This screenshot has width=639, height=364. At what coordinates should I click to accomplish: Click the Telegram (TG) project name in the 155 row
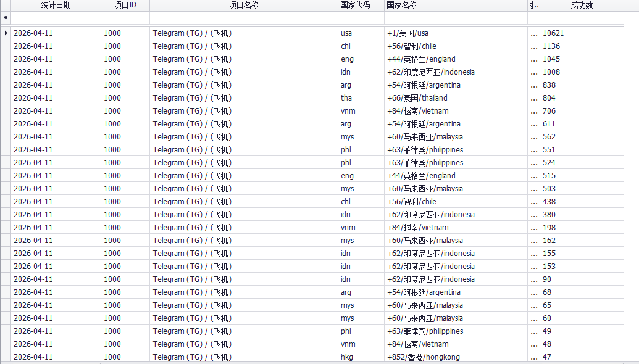244,253
